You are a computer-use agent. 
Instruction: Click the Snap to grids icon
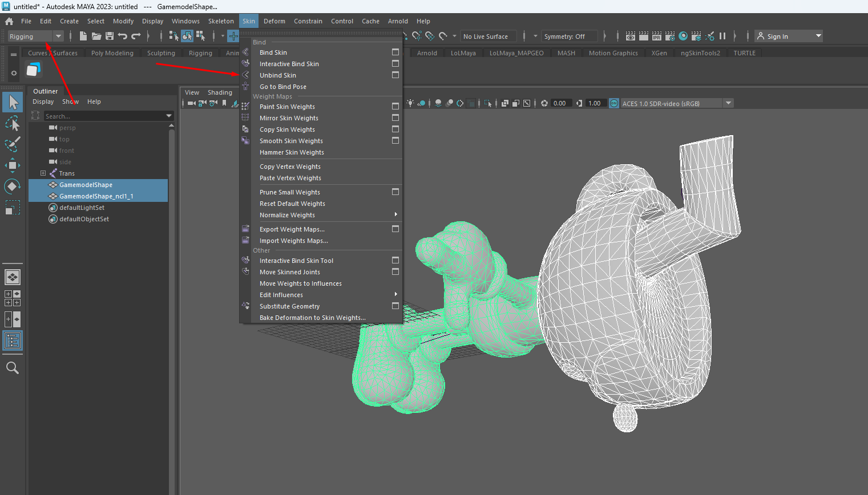[233, 36]
